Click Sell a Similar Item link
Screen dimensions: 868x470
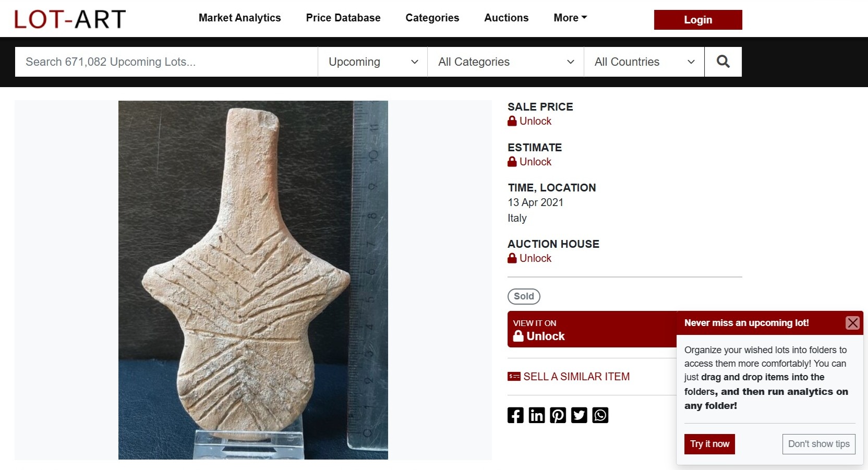tap(576, 377)
